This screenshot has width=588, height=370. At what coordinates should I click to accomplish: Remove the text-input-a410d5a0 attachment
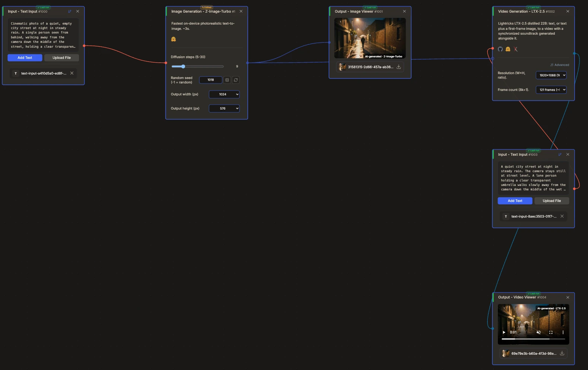tap(72, 73)
